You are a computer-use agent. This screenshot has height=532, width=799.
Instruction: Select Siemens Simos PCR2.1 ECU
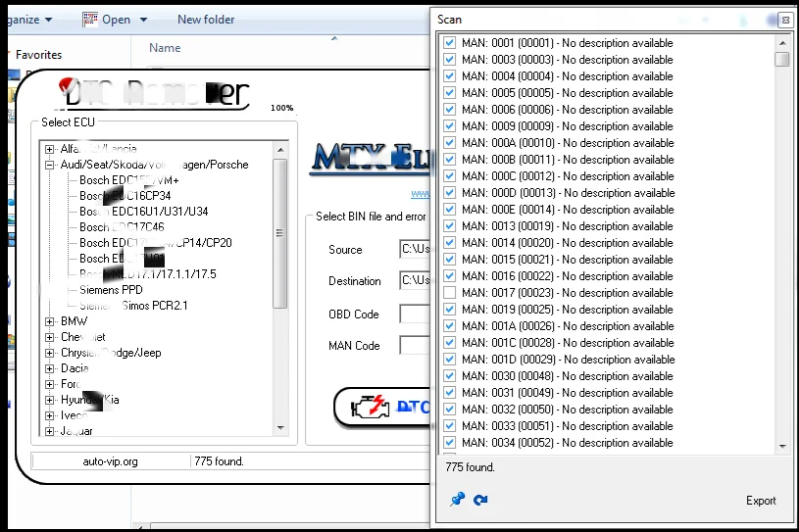click(x=133, y=306)
